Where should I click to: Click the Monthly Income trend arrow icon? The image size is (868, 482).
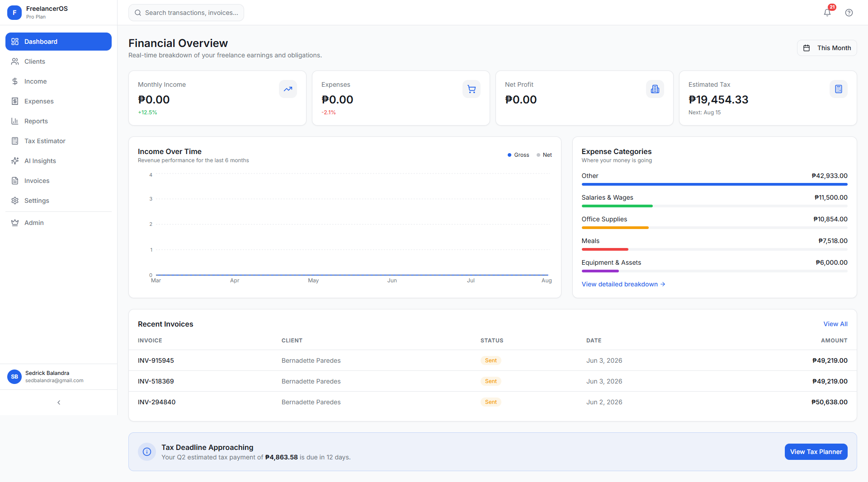click(x=288, y=89)
